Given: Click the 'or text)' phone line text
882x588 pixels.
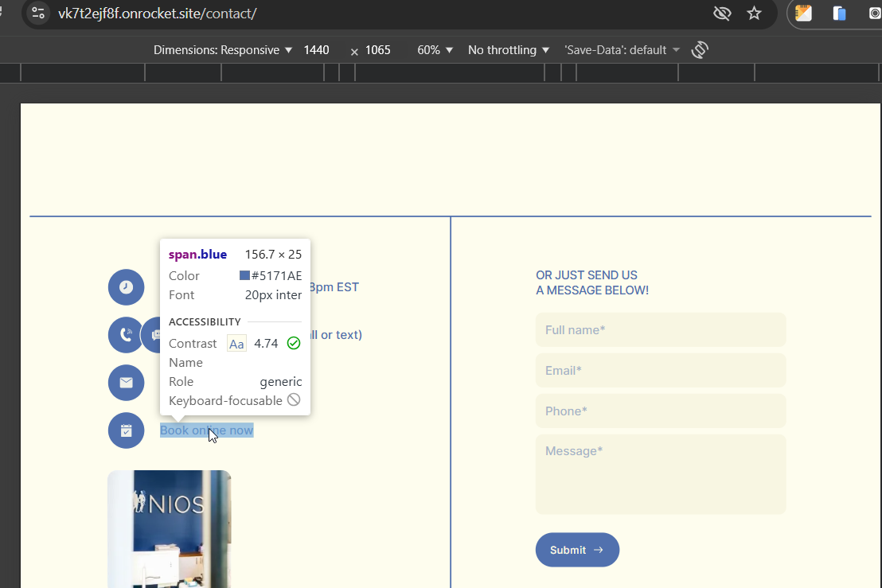Looking at the screenshot, I should 341,335.
